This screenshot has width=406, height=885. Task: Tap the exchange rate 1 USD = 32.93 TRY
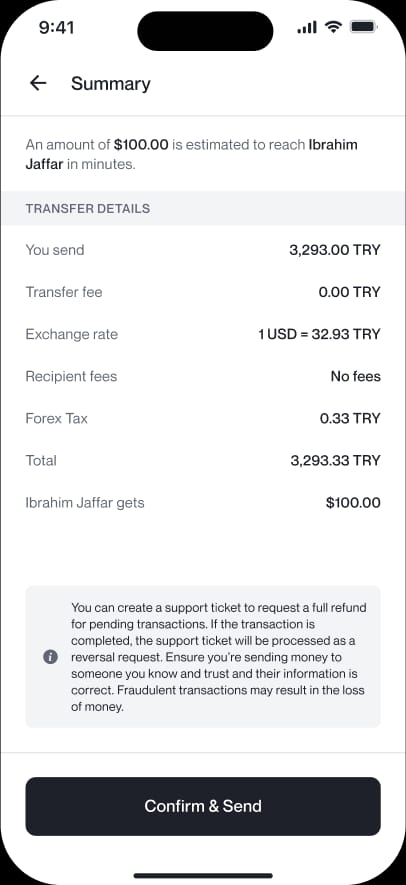319,334
